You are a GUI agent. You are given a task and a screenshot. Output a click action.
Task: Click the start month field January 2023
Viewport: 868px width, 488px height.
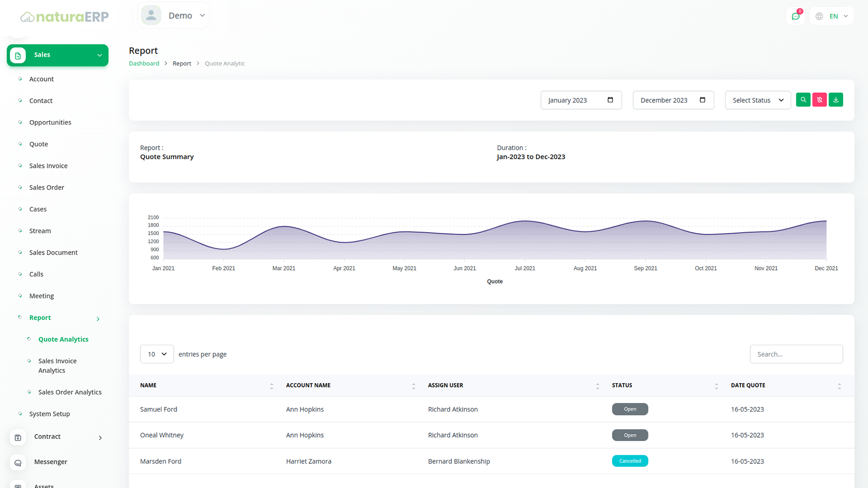[581, 100]
